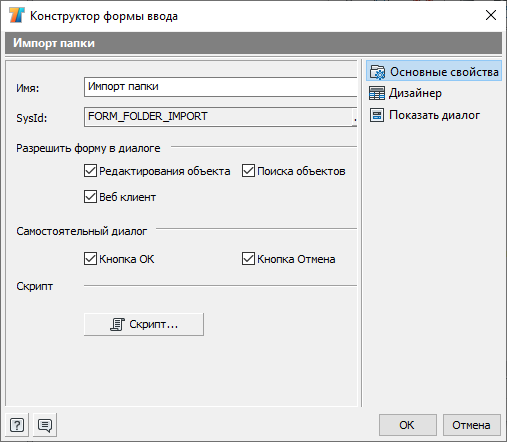Click the Отмена button
The width and height of the screenshot is (507, 442).
[472, 425]
